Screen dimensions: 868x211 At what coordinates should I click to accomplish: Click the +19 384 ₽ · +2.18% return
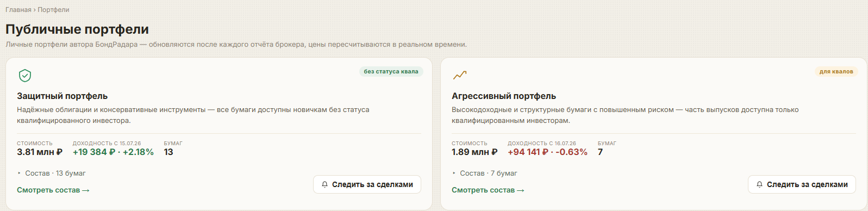pyautogui.click(x=113, y=152)
